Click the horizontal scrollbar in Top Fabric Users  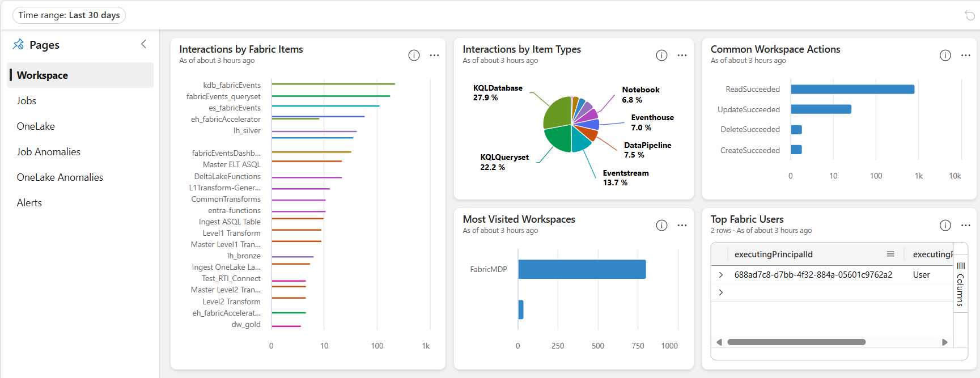click(x=796, y=342)
